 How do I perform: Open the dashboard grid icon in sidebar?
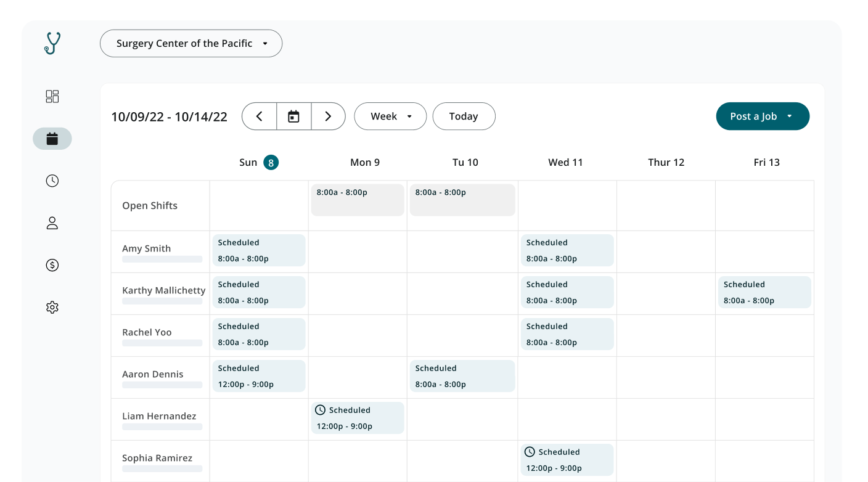point(52,96)
